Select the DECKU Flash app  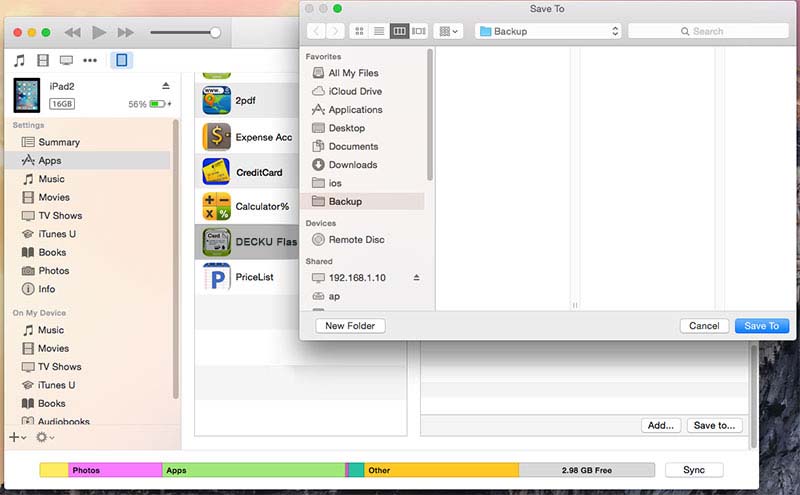pyautogui.click(x=247, y=241)
